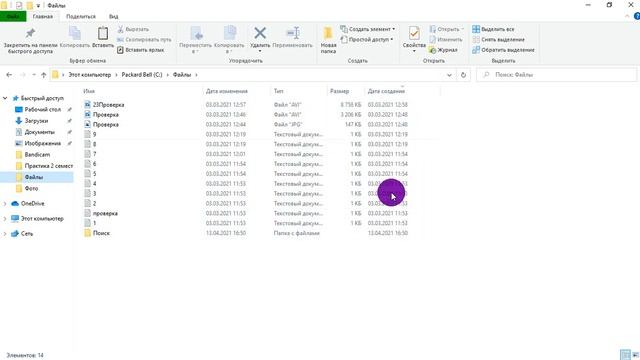Select Практика 2 семест folder in sidebar

click(x=49, y=166)
